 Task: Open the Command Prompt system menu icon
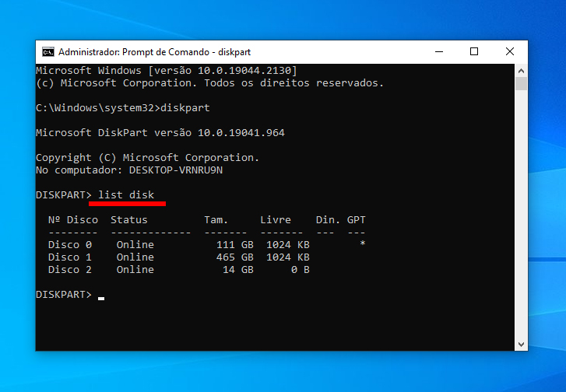pyautogui.click(x=48, y=52)
